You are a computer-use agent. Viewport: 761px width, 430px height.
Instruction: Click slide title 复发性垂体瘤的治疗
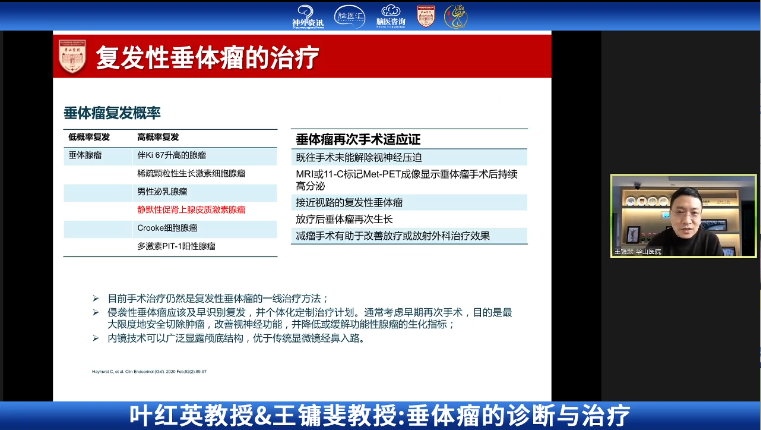pyautogui.click(x=207, y=57)
